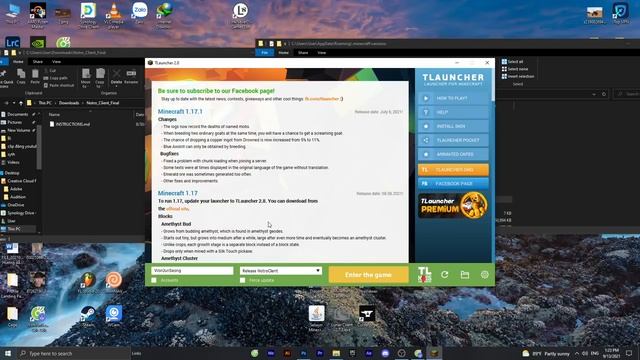Viewport: 640px width, 360px height.
Task: Open Windows Start menu
Action: (8, 353)
